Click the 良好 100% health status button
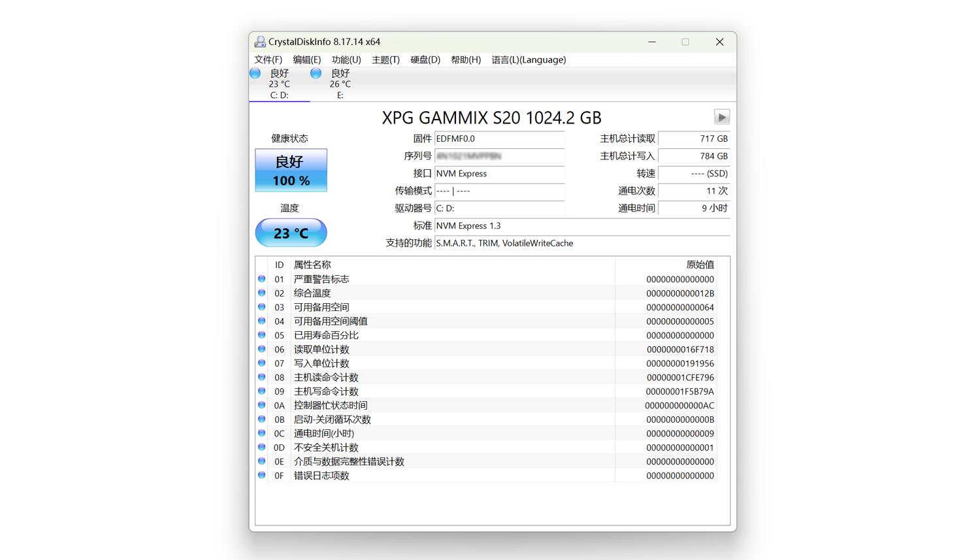Screen dimensions: 980x560 point(291,171)
